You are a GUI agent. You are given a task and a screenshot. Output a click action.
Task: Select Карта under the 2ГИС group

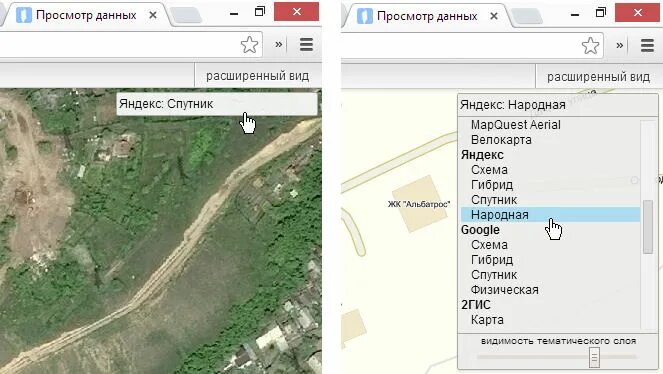(x=487, y=320)
